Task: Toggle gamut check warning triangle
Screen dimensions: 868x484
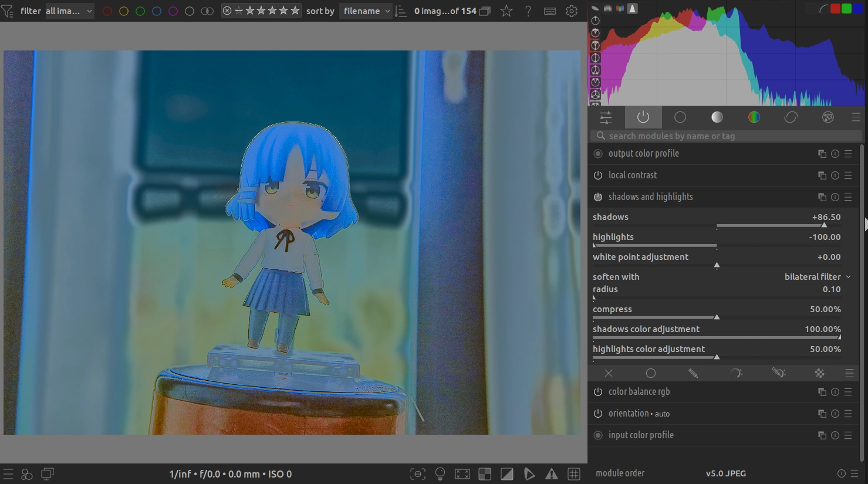Action: tap(552, 474)
